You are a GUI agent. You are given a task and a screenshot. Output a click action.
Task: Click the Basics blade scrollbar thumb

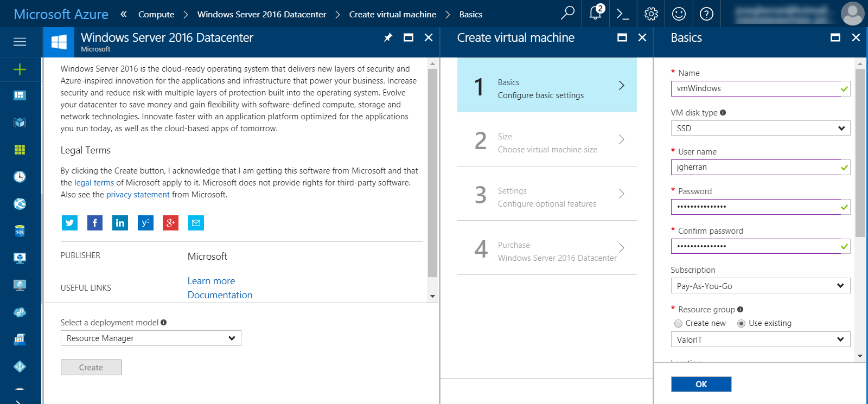coord(860,152)
